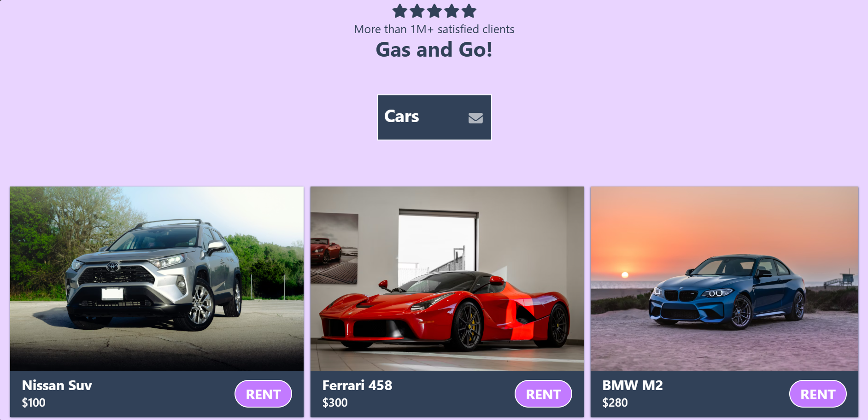Image resolution: width=868 pixels, height=420 pixels.
Task: Open the Nissan Suv photo
Action: (157, 279)
